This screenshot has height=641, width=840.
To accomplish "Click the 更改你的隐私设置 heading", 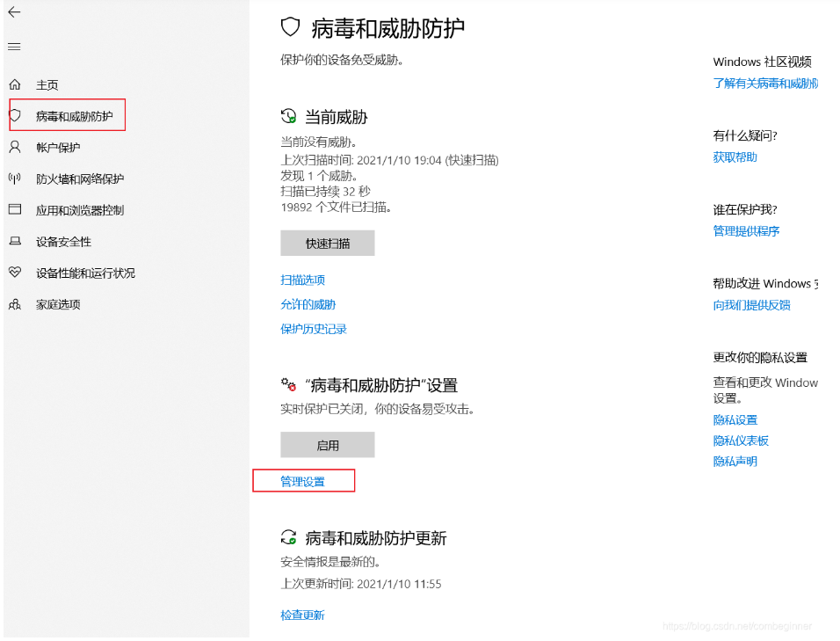I will 760,358.
